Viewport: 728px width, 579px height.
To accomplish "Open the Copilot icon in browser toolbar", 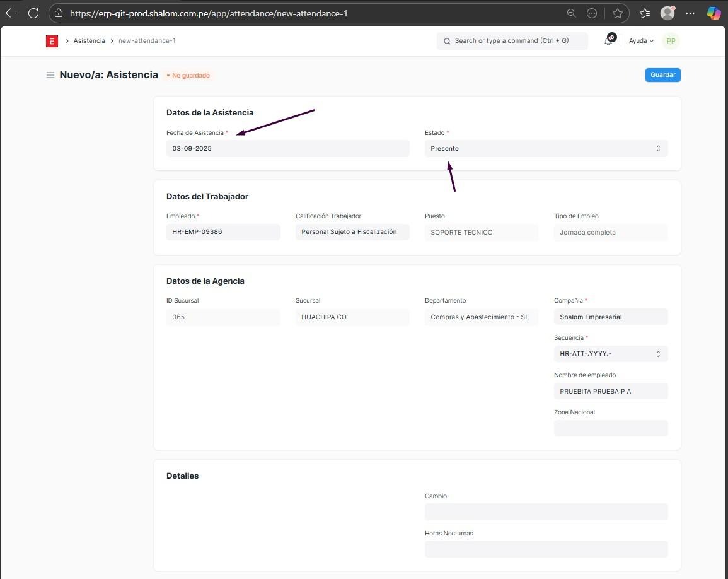I will click(x=714, y=13).
